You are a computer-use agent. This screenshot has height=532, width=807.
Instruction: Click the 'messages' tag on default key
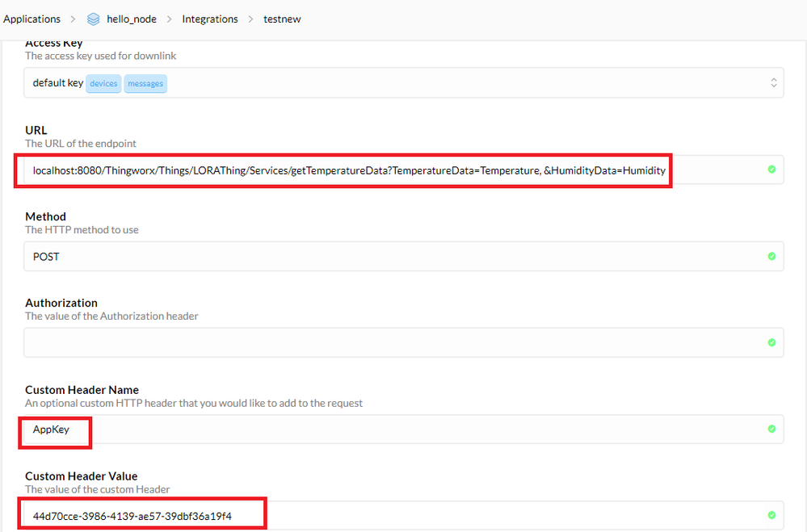pos(145,83)
